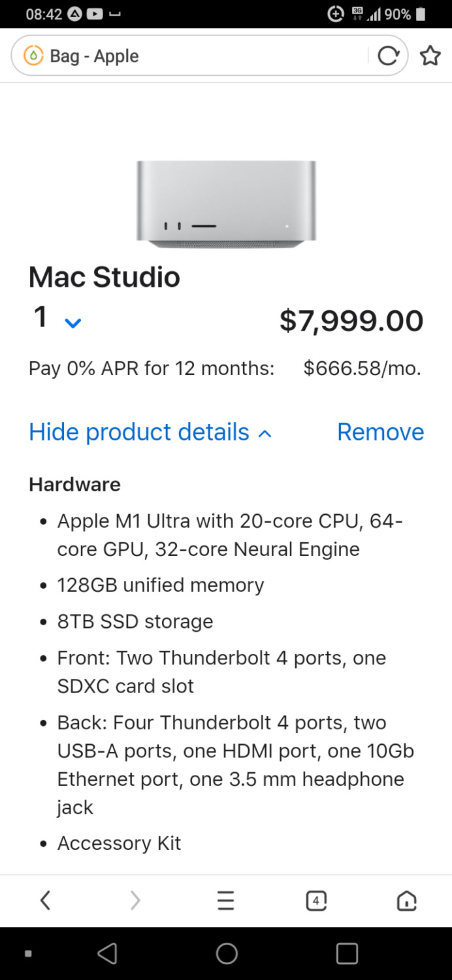The height and width of the screenshot is (980, 452).
Task: Reload the Bag page
Action: click(x=388, y=56)
